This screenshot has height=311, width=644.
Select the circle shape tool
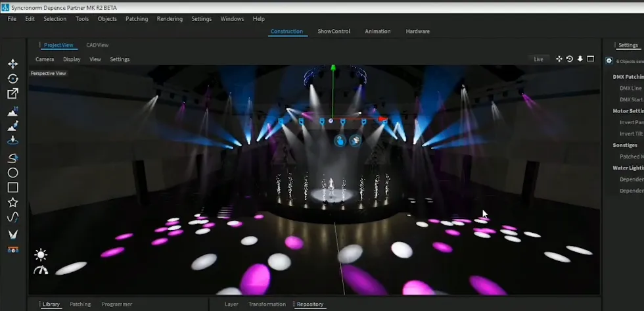click(12, 173)
